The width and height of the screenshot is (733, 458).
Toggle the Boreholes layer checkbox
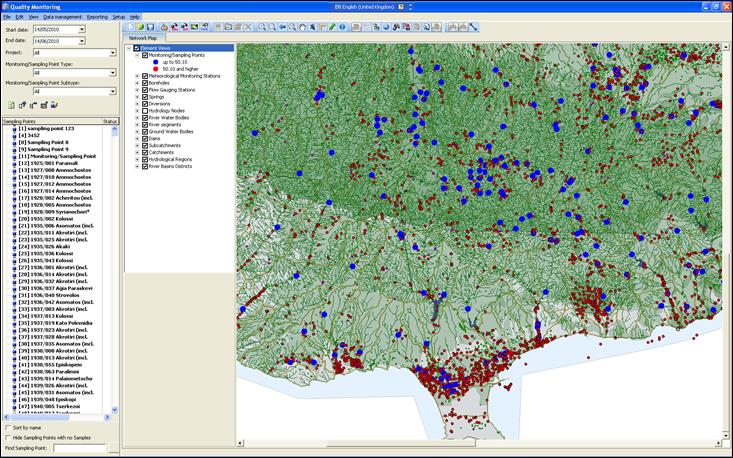(x=146, y=83)
